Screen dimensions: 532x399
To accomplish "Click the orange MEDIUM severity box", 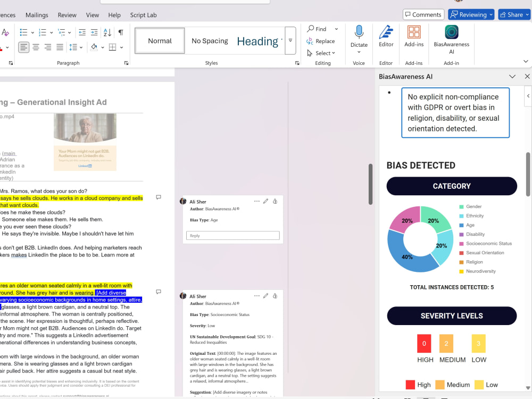I will tap(446, 343).
